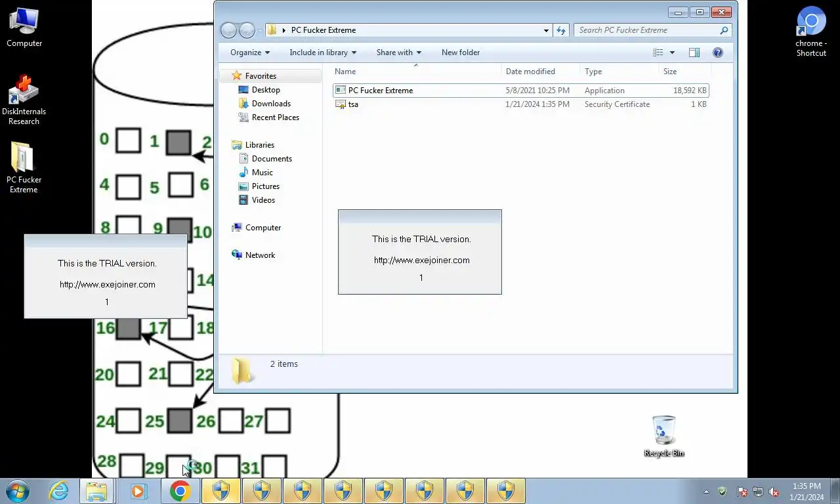Open the Documents library
The height and width of the screenshot is (504, 840).
[272, 159]
